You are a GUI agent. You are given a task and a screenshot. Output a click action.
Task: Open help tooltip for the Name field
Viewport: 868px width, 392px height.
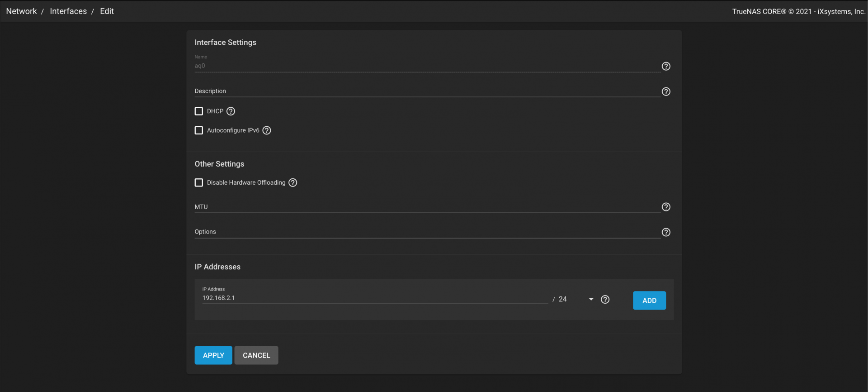(x=666, y=66)
